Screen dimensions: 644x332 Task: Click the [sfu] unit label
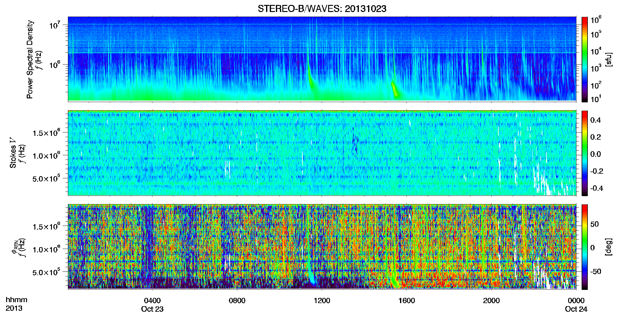[x=609, y=59]
